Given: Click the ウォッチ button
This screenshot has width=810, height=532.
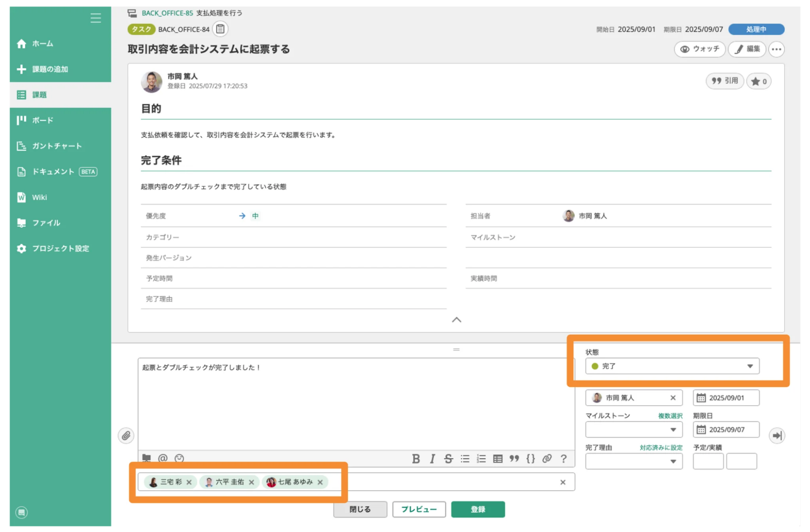Looking at the screenshot, I should tap(699, 49).
